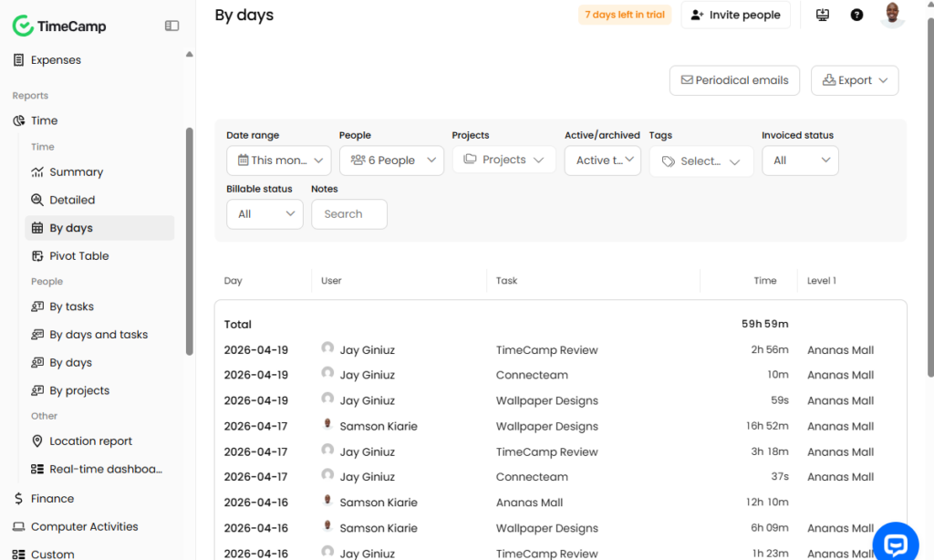Click the 12h 10m time value

767,503
